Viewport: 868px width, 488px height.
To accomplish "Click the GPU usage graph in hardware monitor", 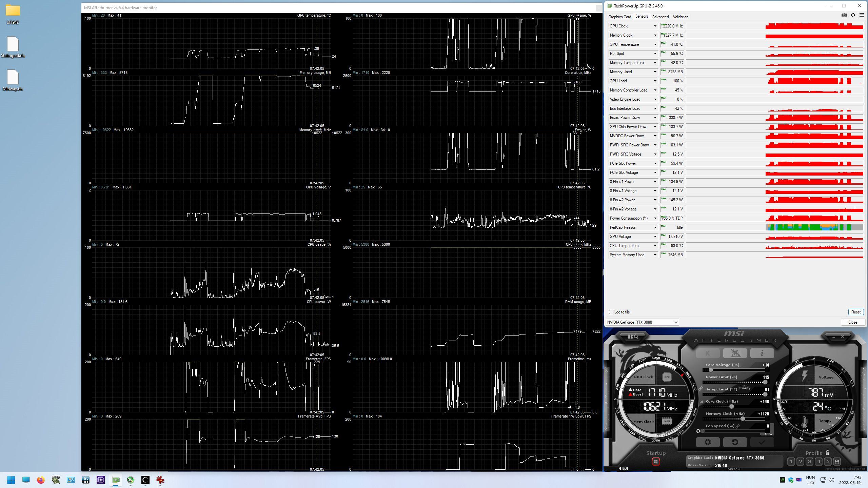I will click(472, 43).
